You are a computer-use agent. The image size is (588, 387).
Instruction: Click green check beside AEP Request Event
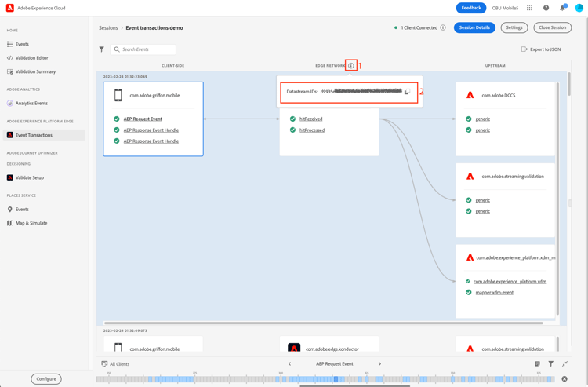click(x=117, y=119)
